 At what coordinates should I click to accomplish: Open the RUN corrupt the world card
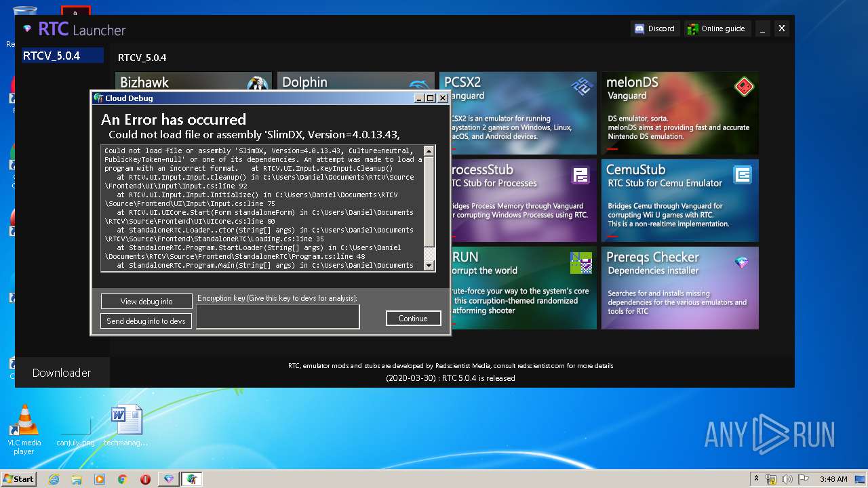pos(523,288)
